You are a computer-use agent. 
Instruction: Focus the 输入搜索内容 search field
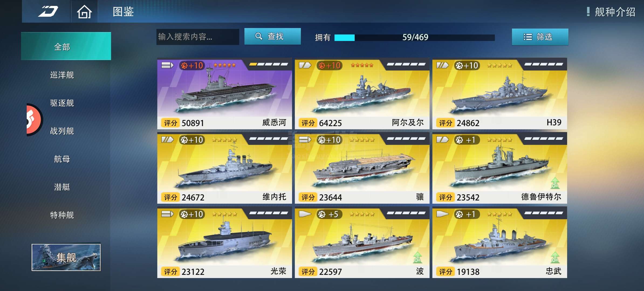(x=198, y=37)
